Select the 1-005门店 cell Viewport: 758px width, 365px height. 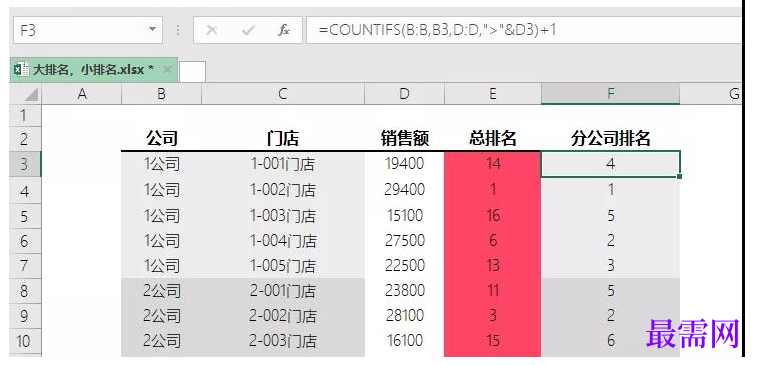click(283, 265)
